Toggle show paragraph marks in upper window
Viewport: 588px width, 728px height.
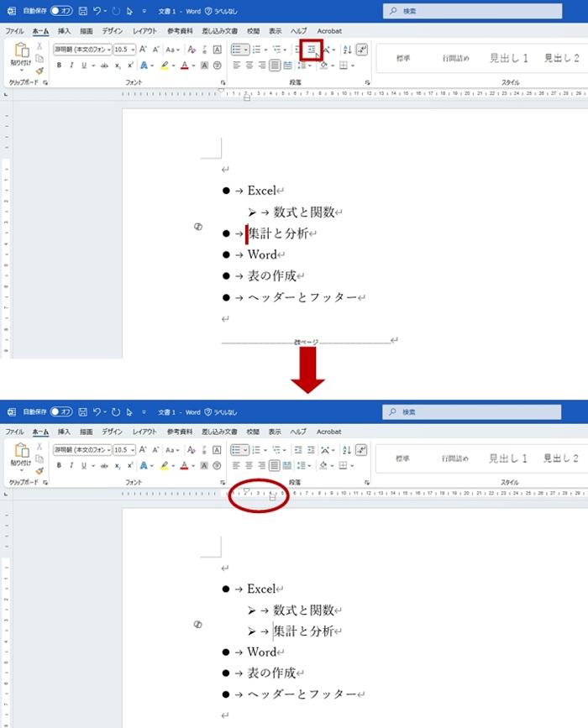tap(362, 50)
